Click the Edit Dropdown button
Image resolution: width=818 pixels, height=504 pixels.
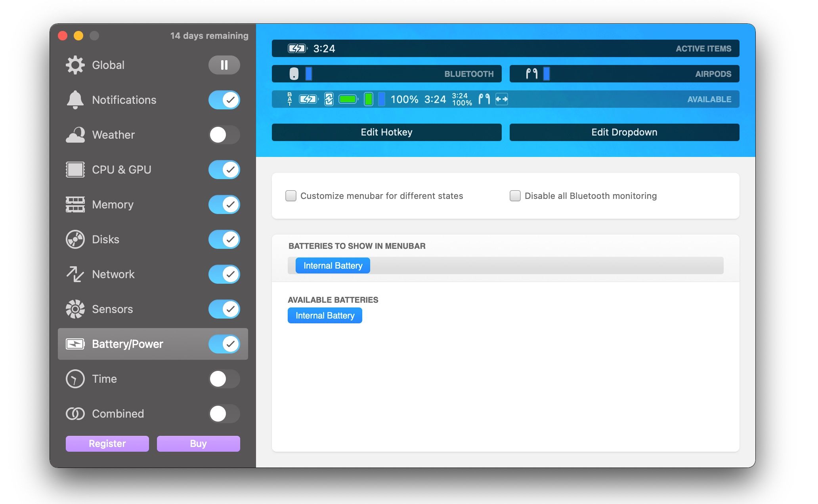coord(624,132)
